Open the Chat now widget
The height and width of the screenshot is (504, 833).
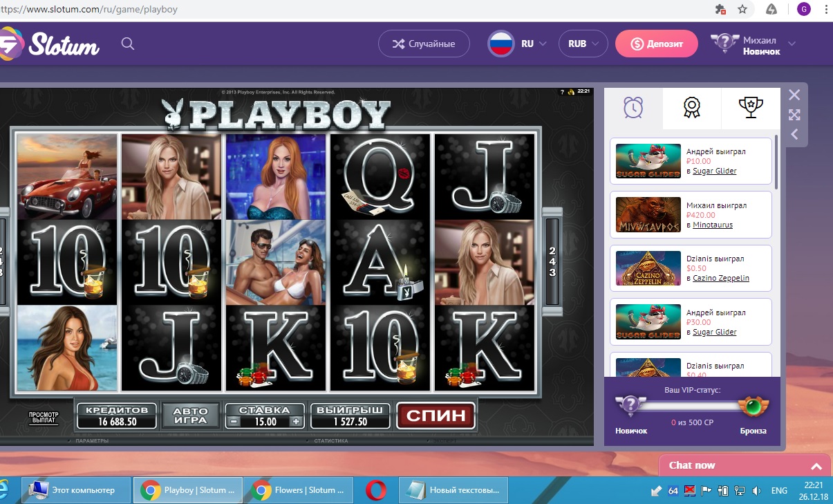click(x=746, y=466)
